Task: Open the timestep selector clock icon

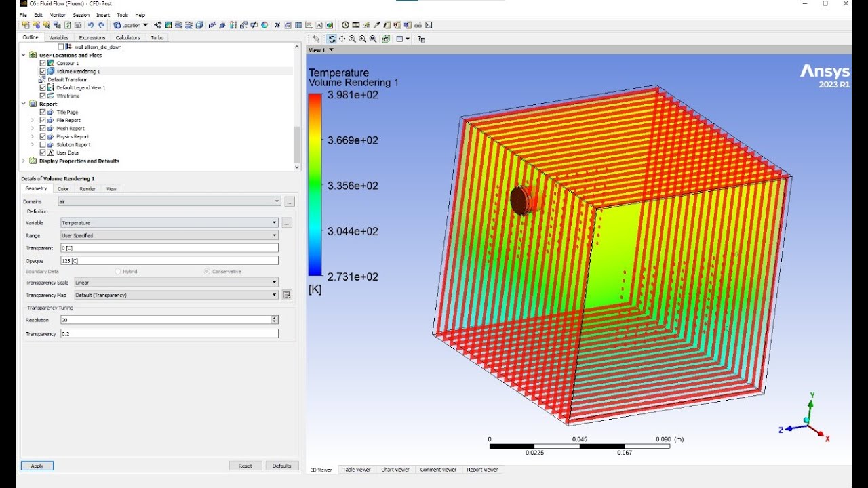Action: (x=345, y=25)
